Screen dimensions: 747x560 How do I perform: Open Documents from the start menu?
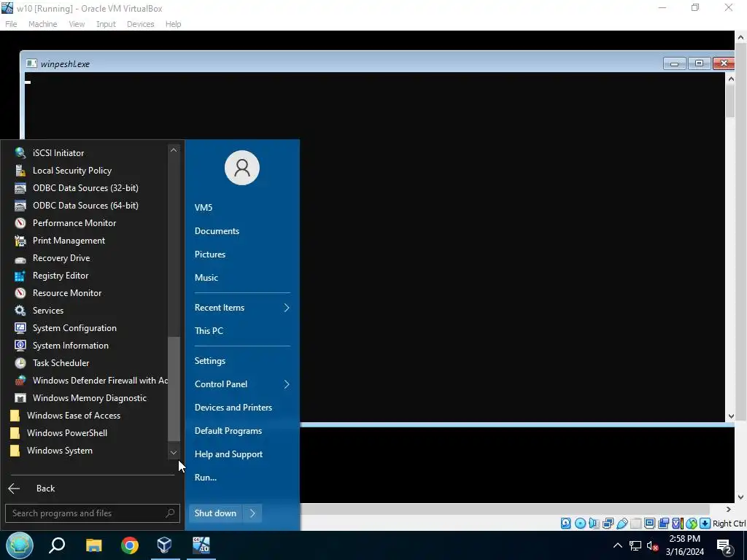[x=217, y=231]
